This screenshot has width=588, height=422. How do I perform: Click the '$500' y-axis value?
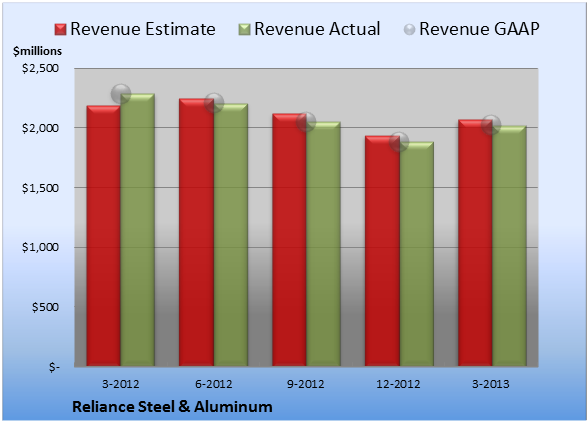coord(45,307)
